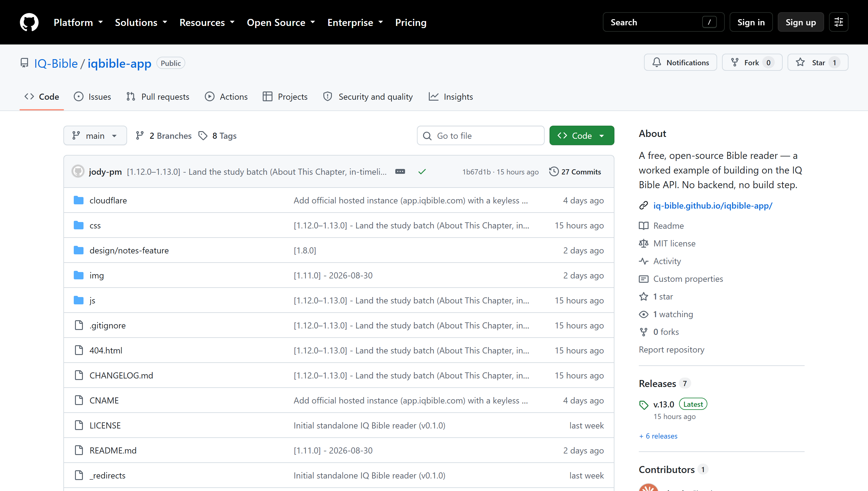Click jody-pm avatar image
Screen dimensions: 868x491
78,171
